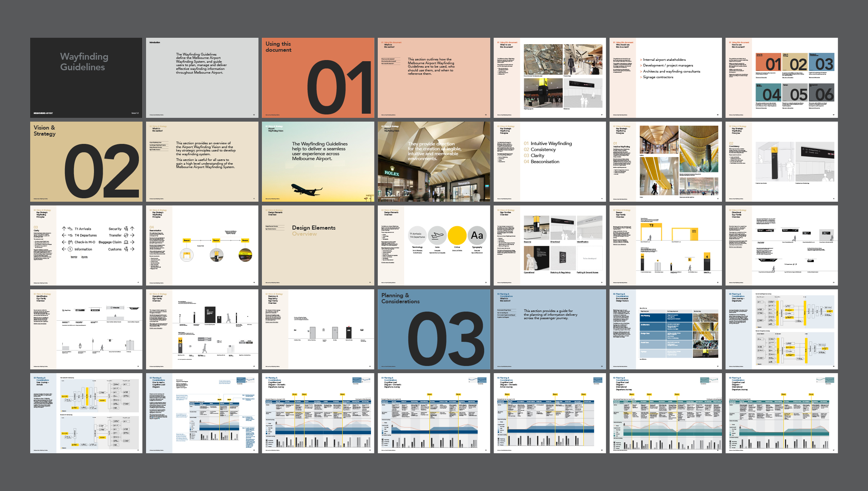This screenshot has height=491, width=868.
Task: Click the left arrow beside T4 Departures
Action: click(x=64, y=235)
